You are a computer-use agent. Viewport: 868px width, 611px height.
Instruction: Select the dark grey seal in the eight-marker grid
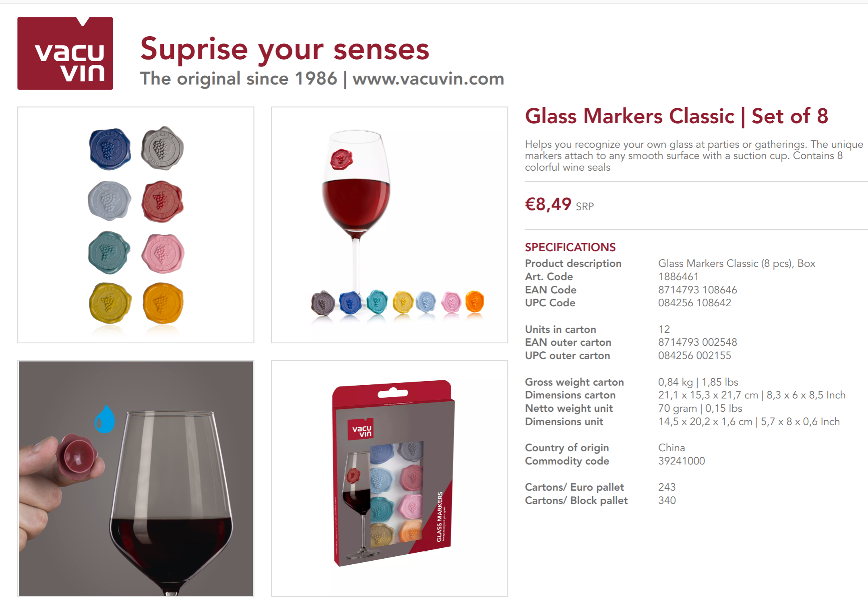pos(162,148)
